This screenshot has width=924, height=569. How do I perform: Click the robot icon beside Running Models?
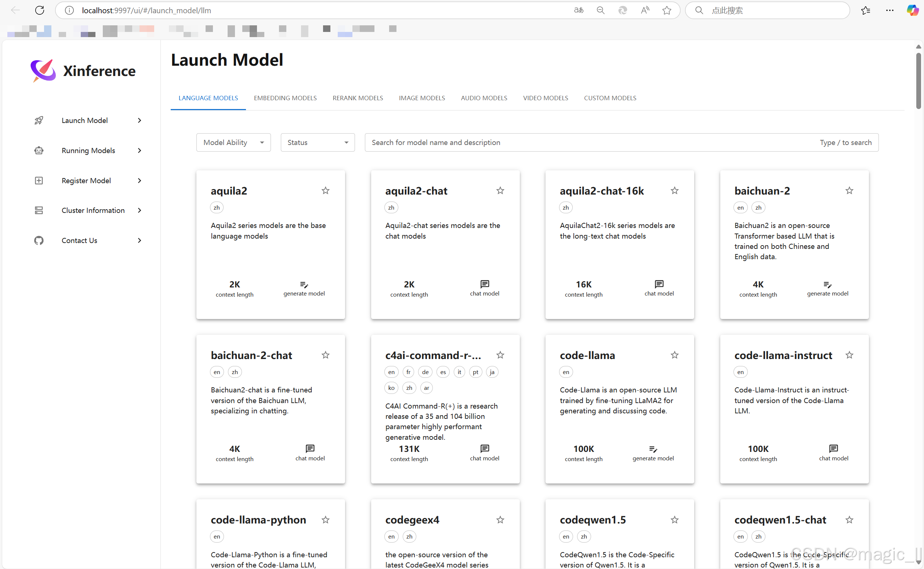click(x=39, y=151)
